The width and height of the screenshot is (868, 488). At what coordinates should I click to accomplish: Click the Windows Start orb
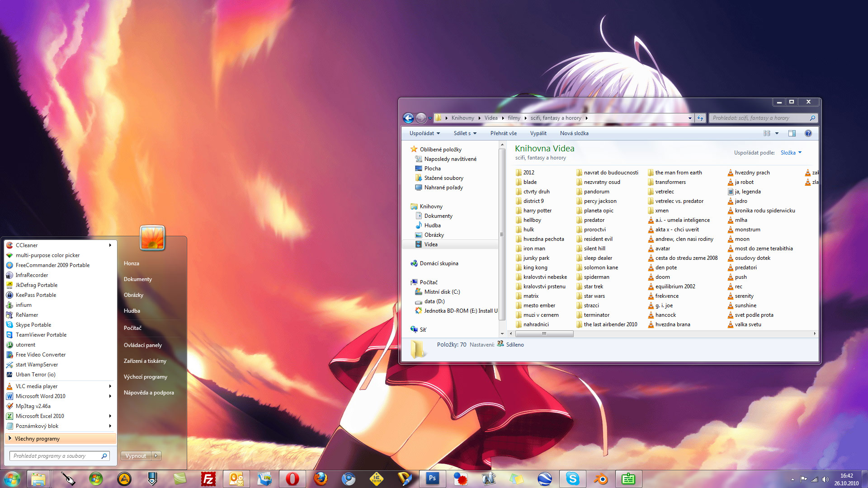[x=12, y=479]
